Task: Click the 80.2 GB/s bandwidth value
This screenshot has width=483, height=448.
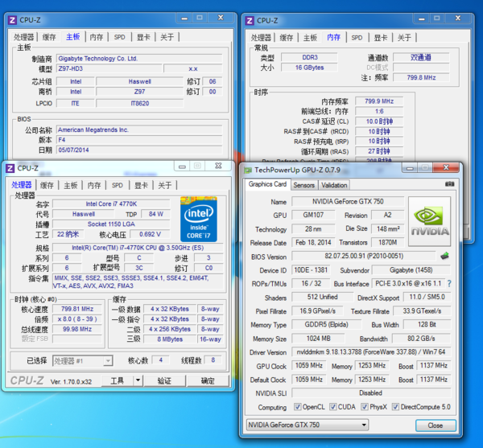Action: (x=421, y=339)
